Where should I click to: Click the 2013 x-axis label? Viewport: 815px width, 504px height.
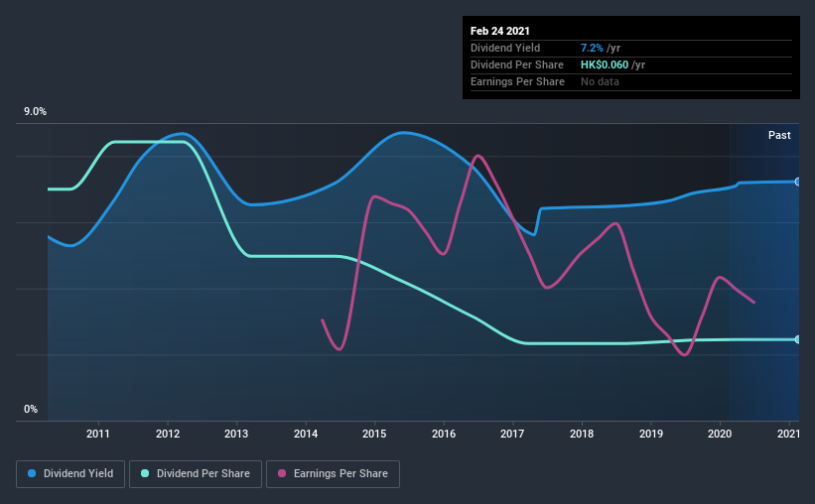coord(236,434)
